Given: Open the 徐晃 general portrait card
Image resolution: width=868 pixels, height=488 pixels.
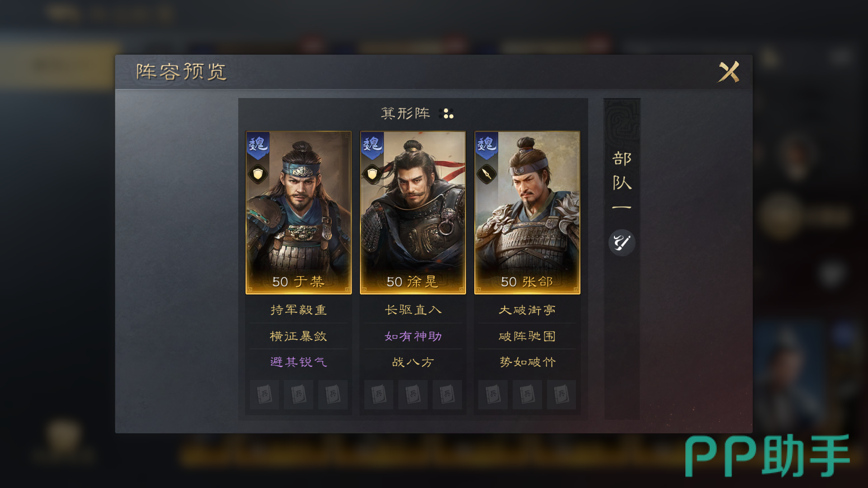Looking at the screenshot, I should coord(413,213).
